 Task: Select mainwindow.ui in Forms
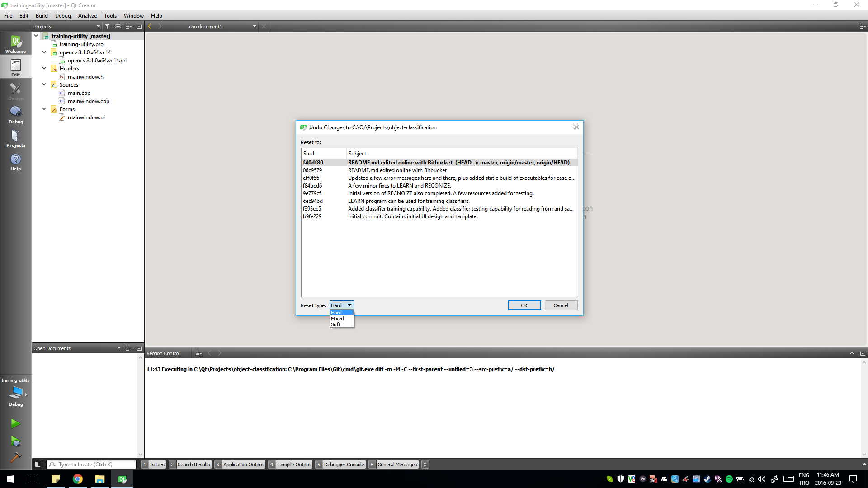86,117
